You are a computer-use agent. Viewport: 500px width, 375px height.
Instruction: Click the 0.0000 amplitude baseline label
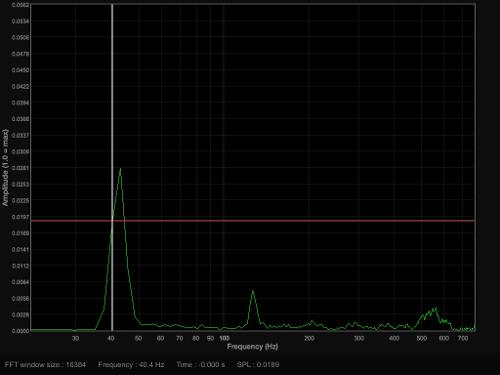click(x=21, y=331)
